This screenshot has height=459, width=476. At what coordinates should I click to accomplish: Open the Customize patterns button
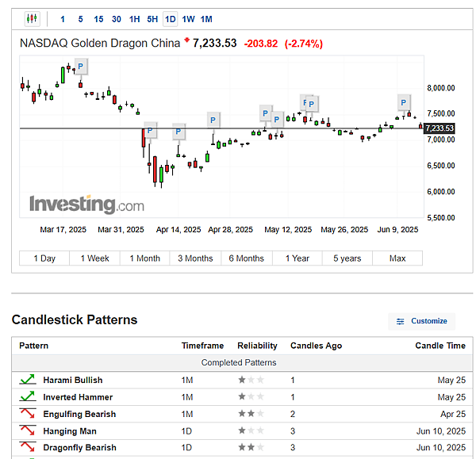pyautogui.click(x=422, y=321)
